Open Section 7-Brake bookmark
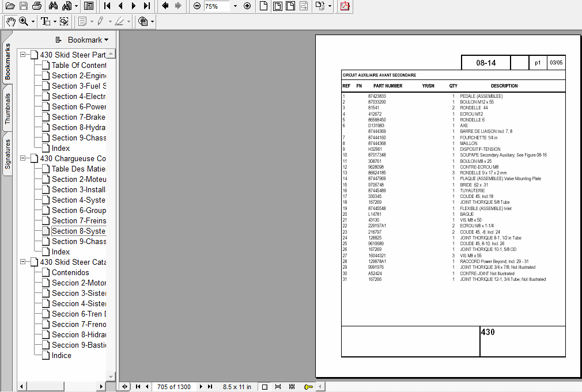582x392 pixels. (79, 117)
